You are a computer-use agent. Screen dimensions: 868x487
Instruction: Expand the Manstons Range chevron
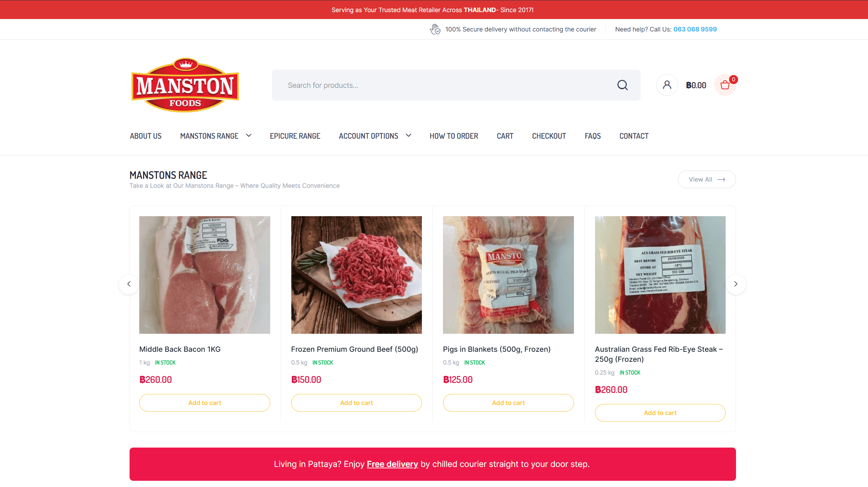(249, 136)
